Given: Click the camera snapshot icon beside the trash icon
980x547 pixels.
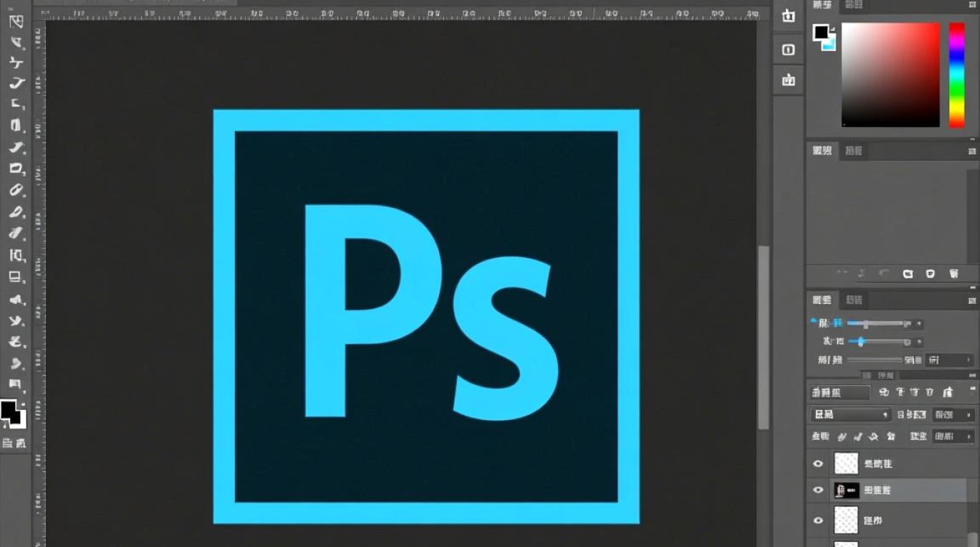Looking at the screenshot, I should click(x=930, y=274).
